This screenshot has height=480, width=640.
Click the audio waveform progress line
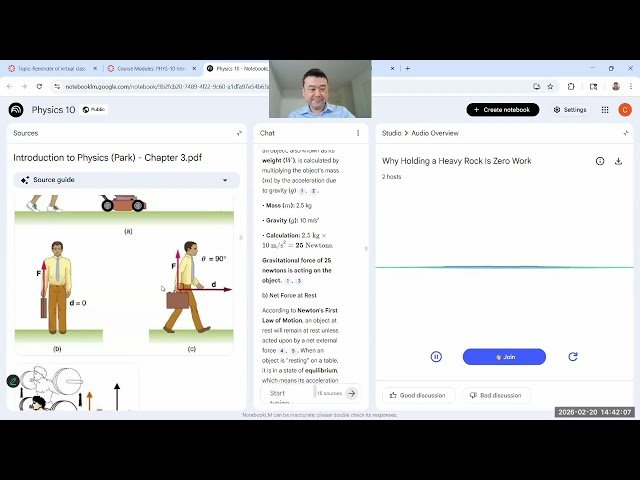(x=504, y=267)
